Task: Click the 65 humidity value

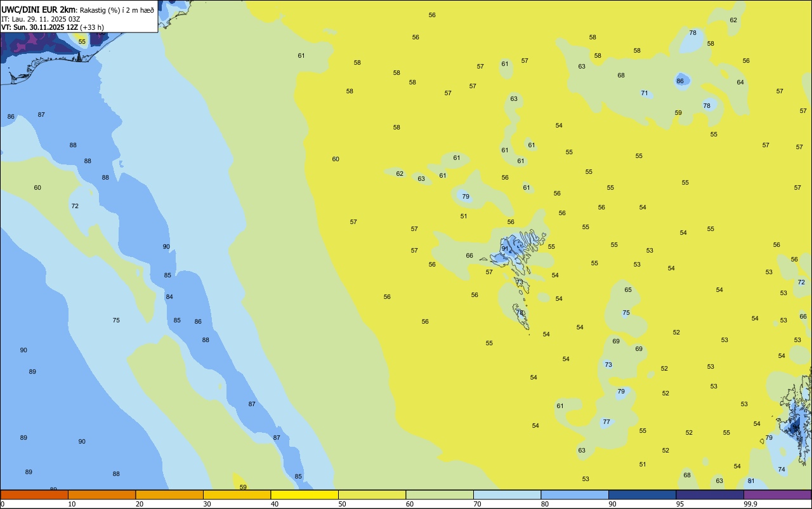Action: tap(628, 290)
